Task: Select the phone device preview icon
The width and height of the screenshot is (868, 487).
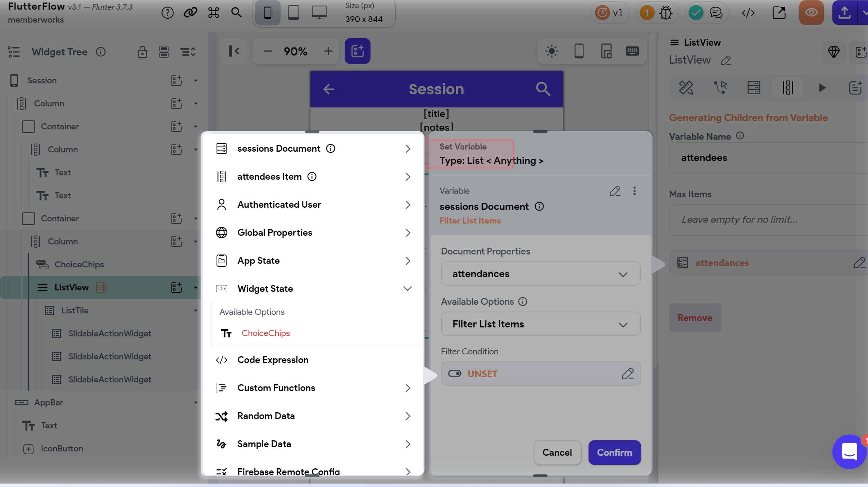Action: coord(268,13)
